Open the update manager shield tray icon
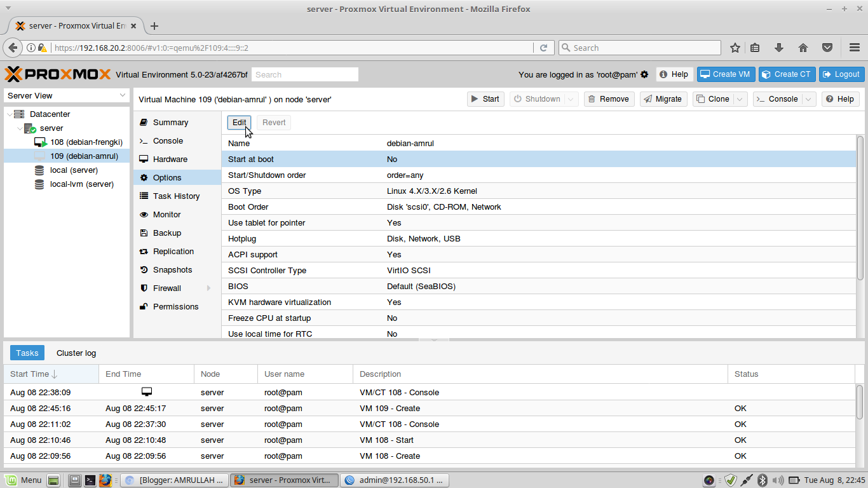 (730, 480)
